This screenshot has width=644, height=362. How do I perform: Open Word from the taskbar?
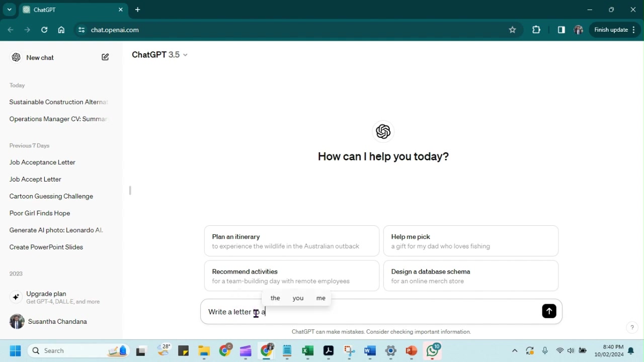point(370,350)
